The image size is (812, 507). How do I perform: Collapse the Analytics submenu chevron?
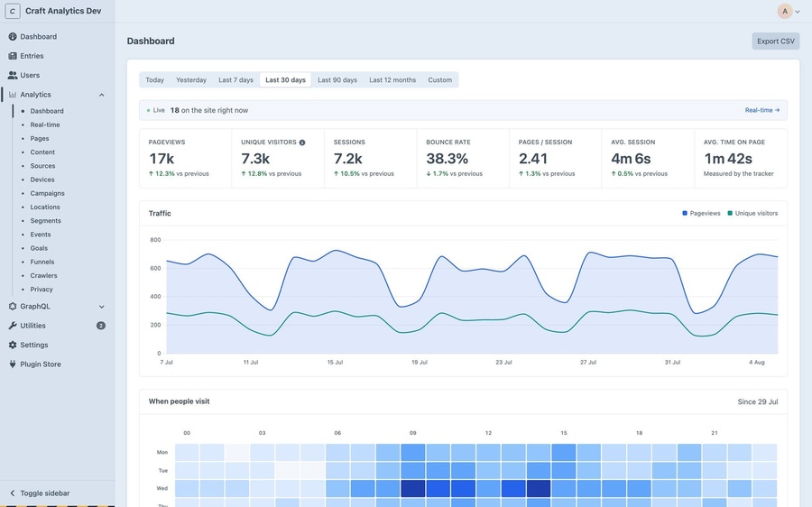pos(101,95)
